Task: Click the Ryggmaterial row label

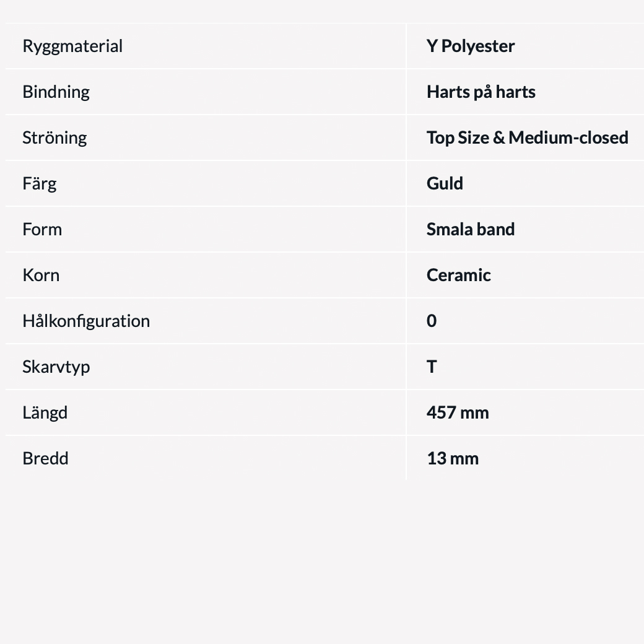Action: 72,46
